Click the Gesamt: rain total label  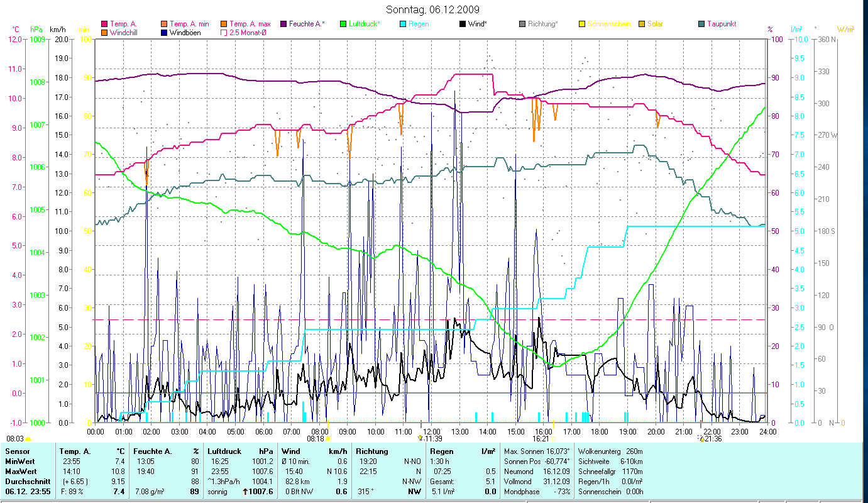point(442,482)
